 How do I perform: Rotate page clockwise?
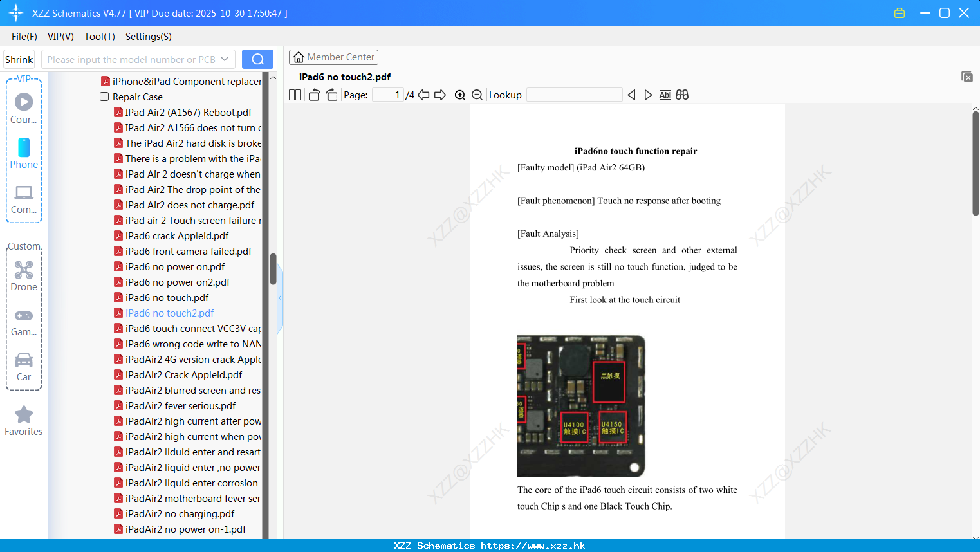point(331,95)
